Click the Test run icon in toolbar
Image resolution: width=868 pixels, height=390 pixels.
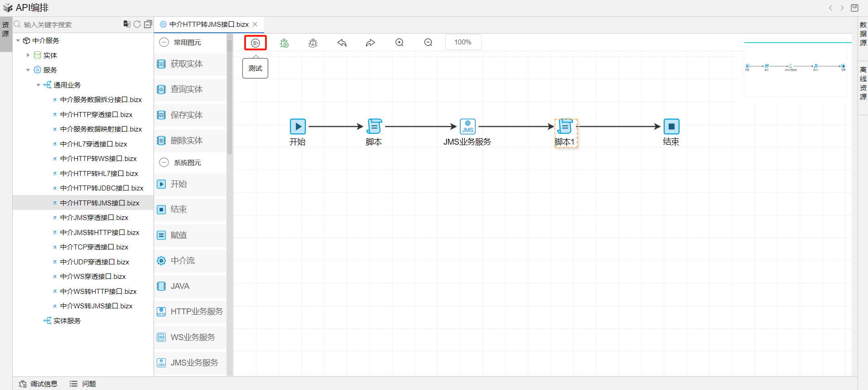click(256, 43)
